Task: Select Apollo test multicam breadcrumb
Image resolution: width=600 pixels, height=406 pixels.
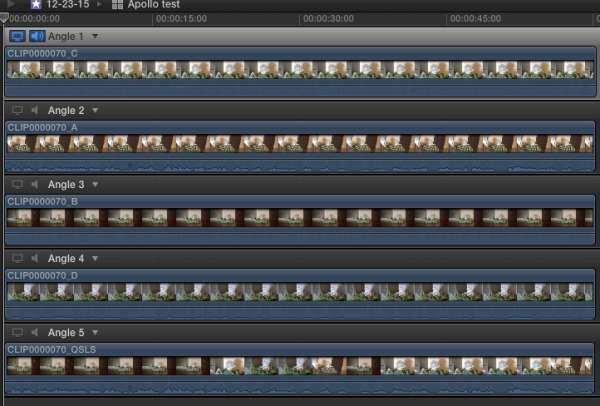Action: tap(150, 4)
